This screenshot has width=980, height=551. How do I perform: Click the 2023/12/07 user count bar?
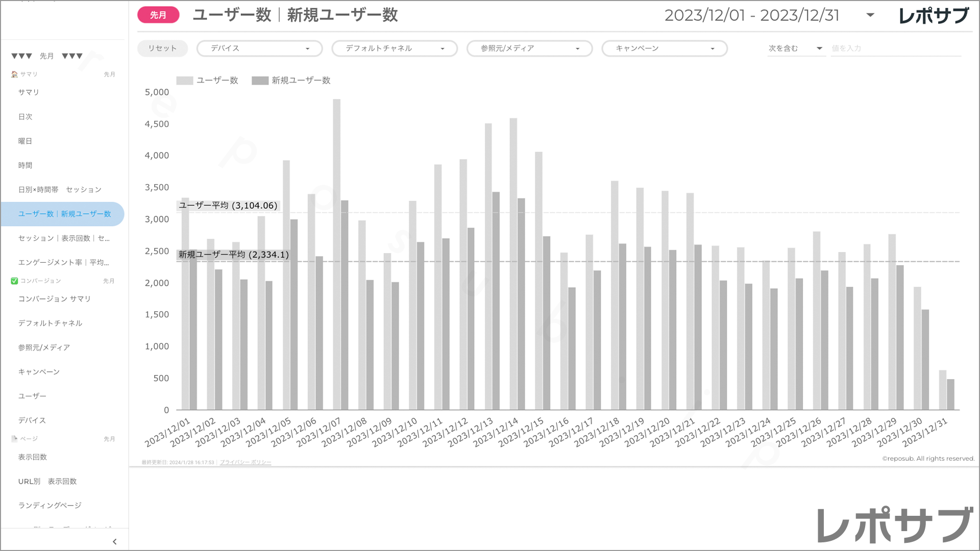(336, 255)
